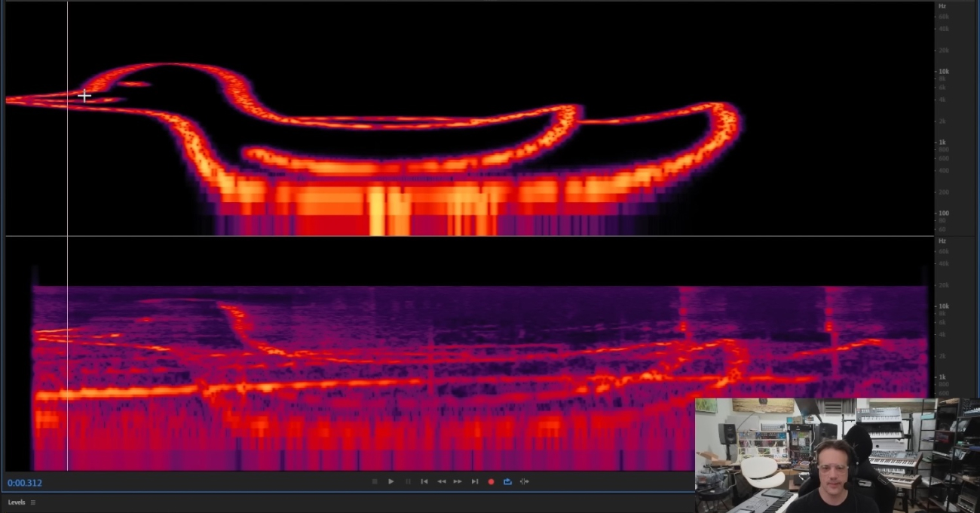Skip to the beginning of the file

click(x=424, y=481)
